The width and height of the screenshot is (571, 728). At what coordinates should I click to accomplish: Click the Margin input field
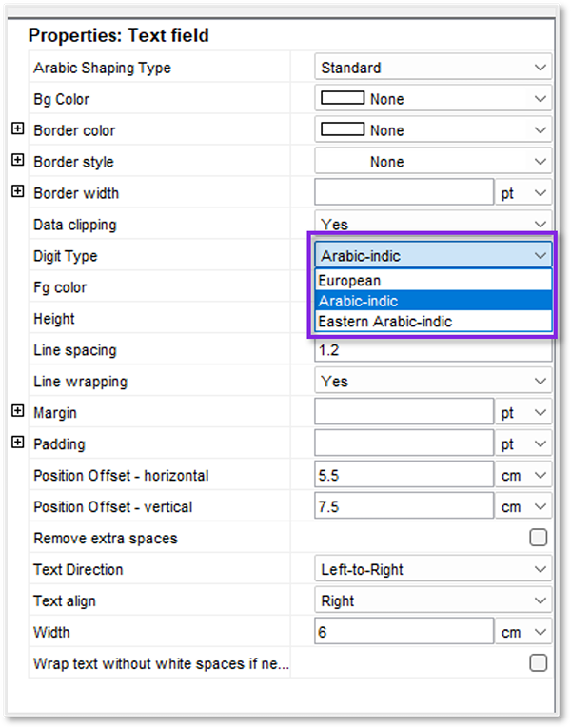(404, 412)
